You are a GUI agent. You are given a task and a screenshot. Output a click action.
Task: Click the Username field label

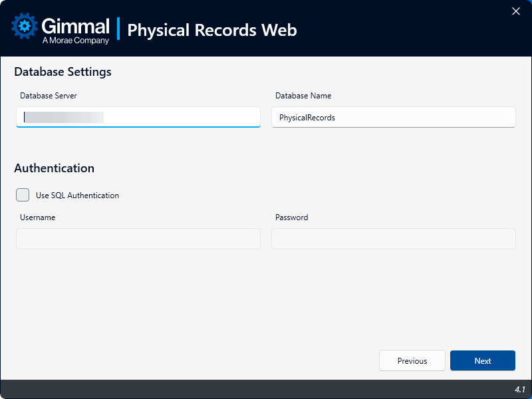(38, 217)
